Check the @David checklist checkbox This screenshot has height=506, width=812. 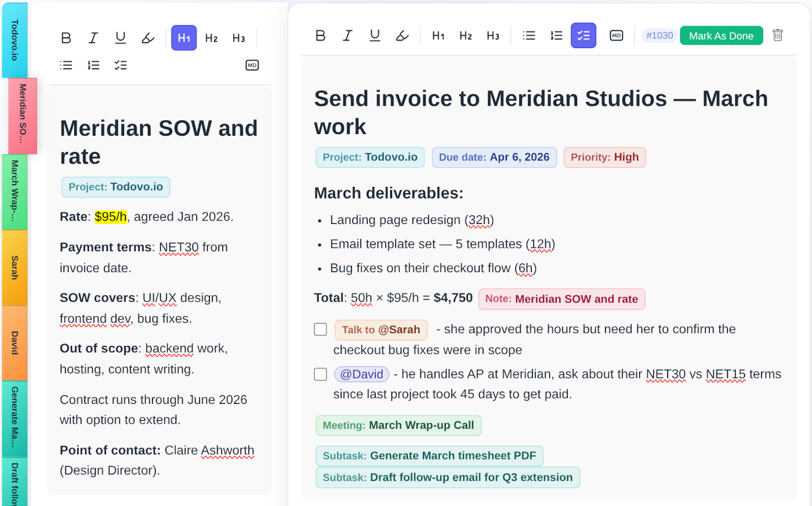pyautogui.click(x=320, y=374)
